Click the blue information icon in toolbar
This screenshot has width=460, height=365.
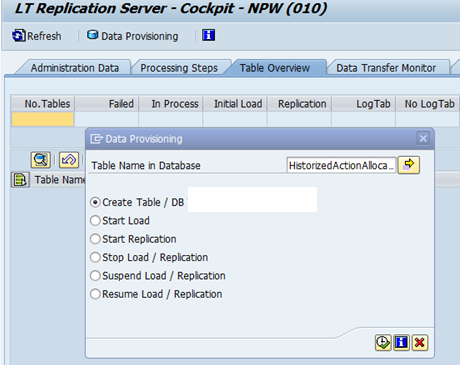(209, 35)
